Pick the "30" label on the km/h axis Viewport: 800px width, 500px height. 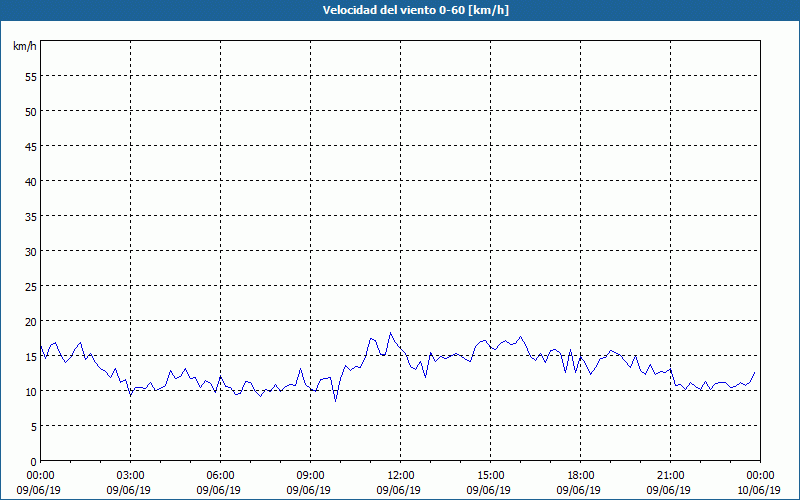point(31,252)
